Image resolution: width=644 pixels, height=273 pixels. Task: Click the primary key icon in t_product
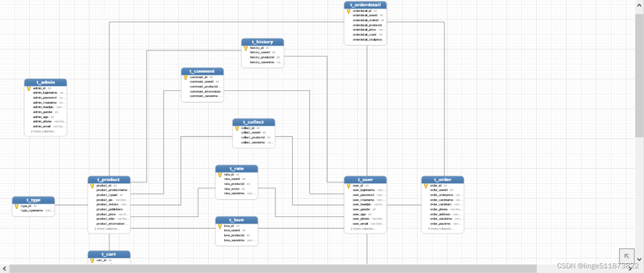pos(92,186)
